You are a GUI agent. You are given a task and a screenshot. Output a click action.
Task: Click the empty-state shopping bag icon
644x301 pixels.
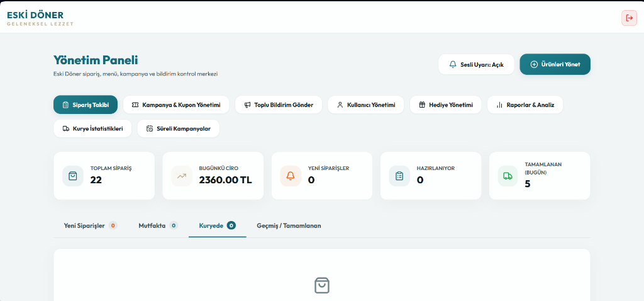(x=322, y=285)
